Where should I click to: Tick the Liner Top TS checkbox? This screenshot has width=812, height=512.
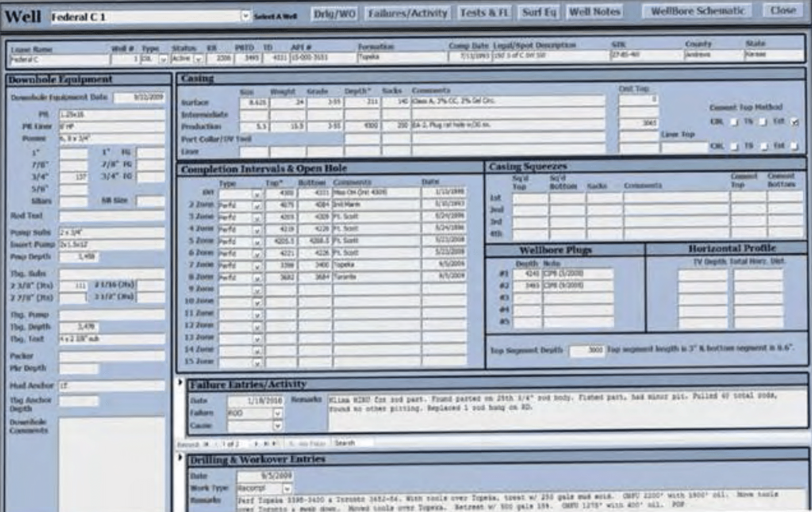pos(763,146)
